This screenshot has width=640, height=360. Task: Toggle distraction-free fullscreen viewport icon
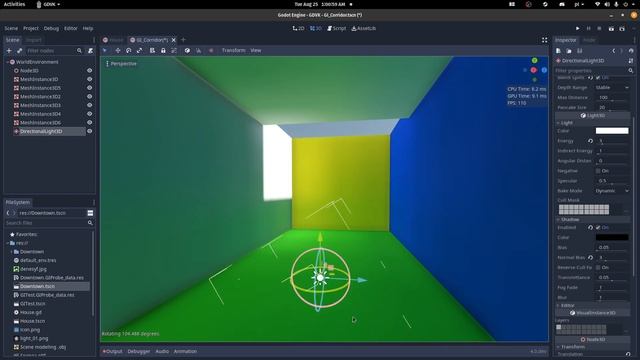(544, 40)
